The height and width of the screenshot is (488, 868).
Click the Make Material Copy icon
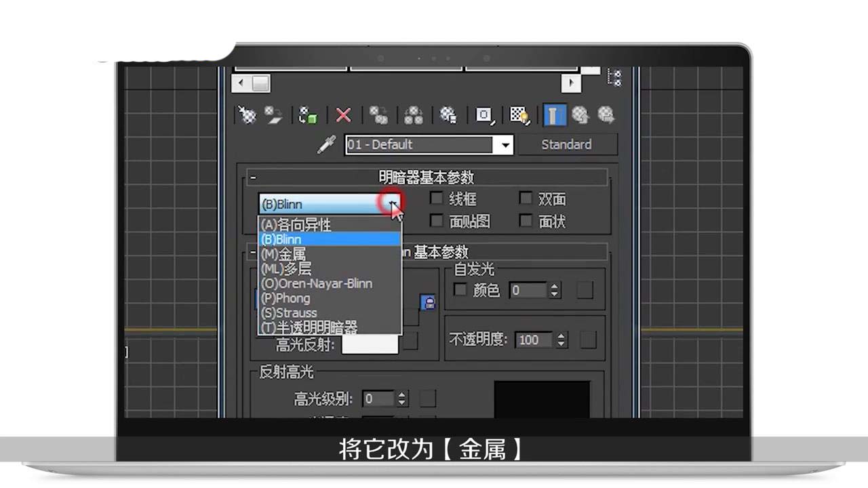(379, 115)
